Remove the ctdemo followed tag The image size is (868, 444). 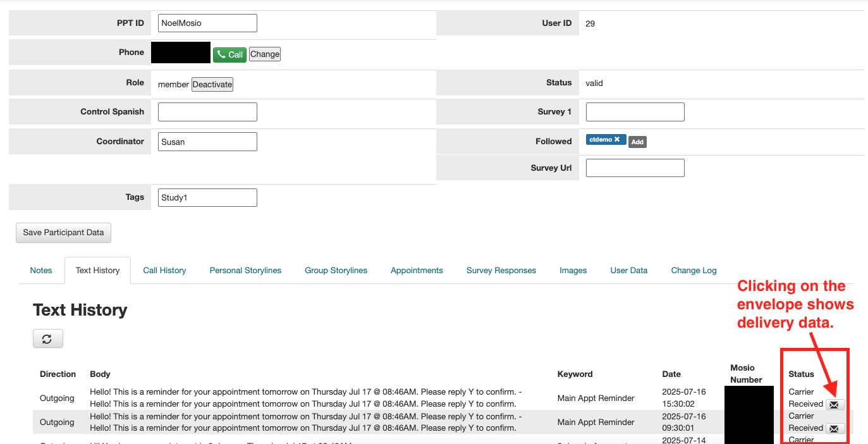coord(617,139)
